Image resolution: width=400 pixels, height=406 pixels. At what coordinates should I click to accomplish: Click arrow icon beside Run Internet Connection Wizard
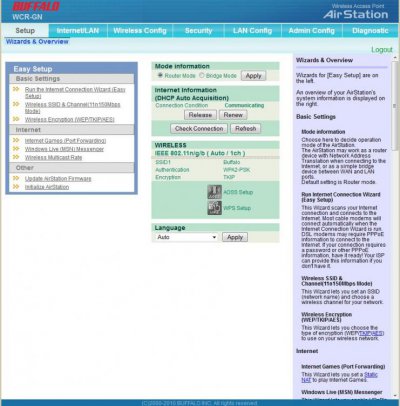[16, 89]
